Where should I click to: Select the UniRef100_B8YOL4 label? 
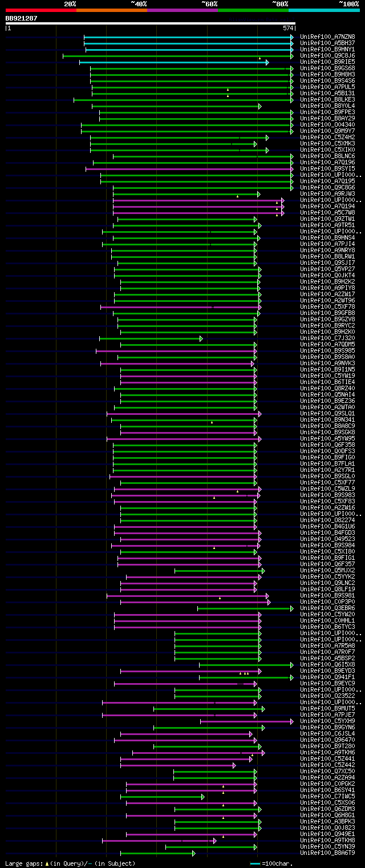pyautogui.click(x=327, y=106)
